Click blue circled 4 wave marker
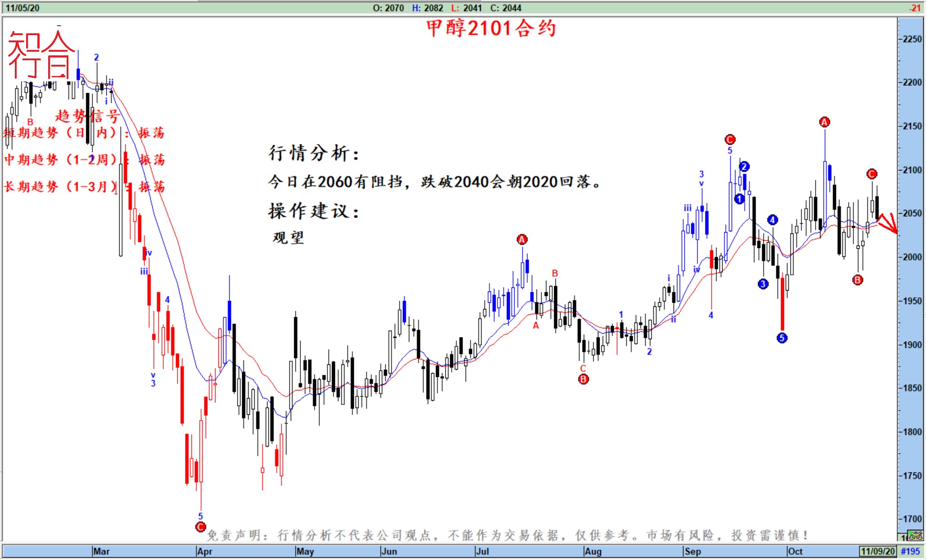926x560 pixels. coord(772,220)
